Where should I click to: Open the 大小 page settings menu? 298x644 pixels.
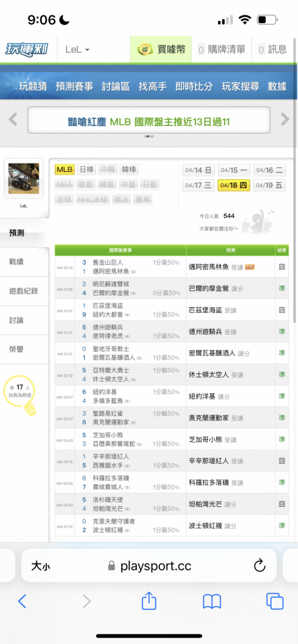[x=41, y=566]
